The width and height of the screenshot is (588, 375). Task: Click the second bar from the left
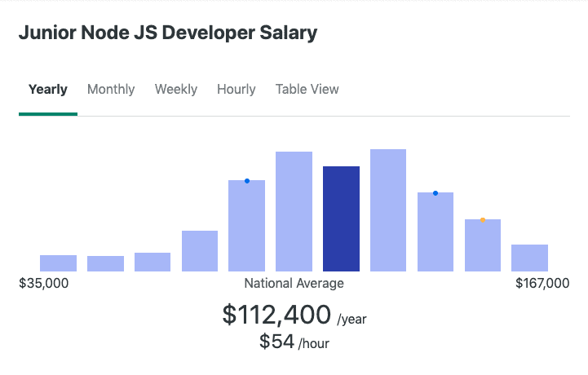105,263
